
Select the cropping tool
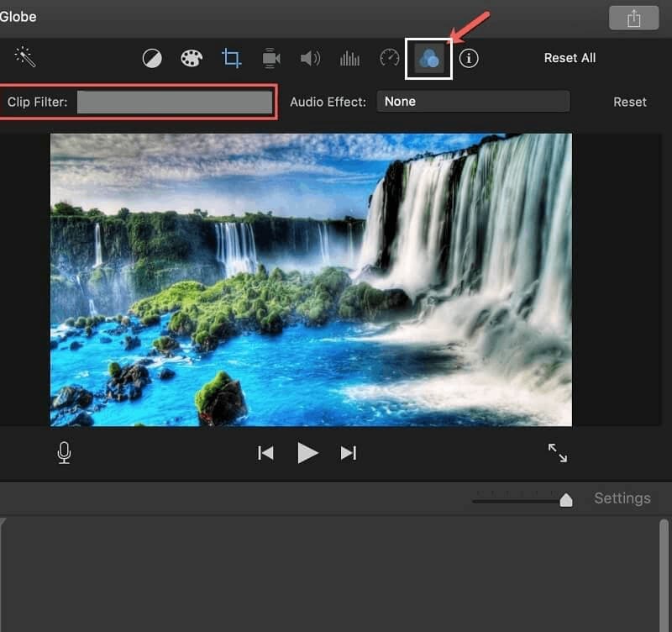(231, 58)
